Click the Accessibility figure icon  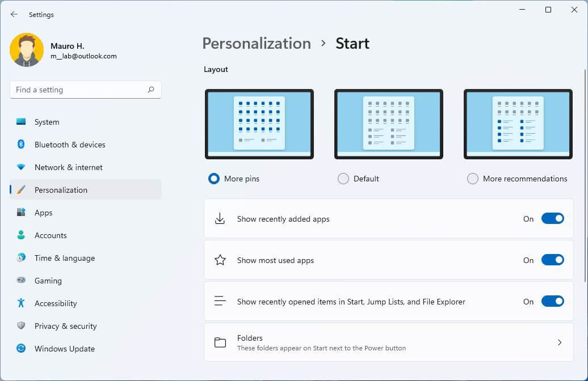click(21, 303)
